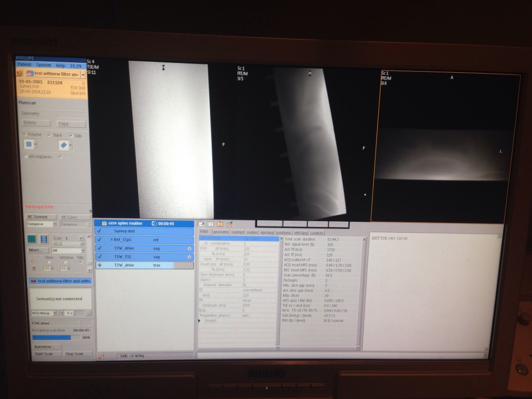The height and width of the screenshot is (399, 532).
Task: Click the blue diamond stack shape icon
Action: coord(63,145)
